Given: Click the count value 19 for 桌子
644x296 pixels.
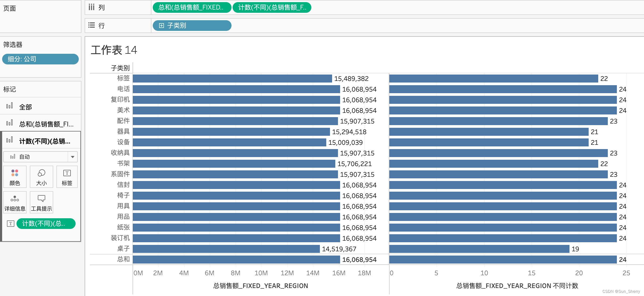Looking at the screenshot, I should click(x=575, y=249).
